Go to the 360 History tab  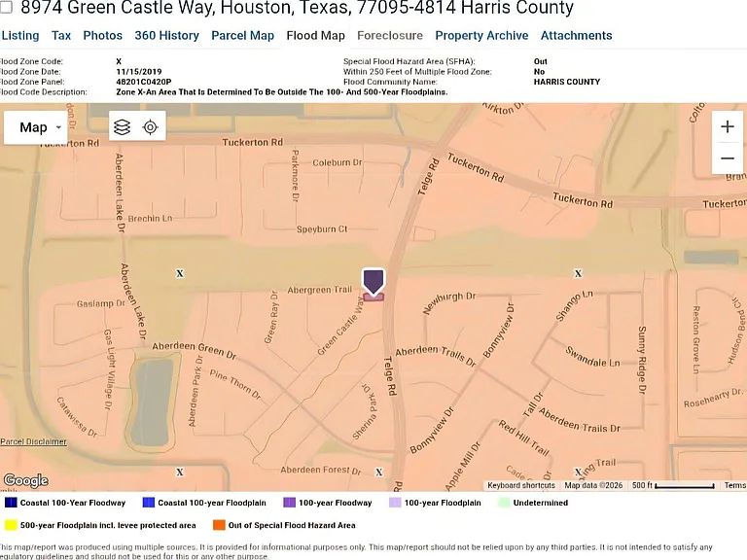166,36
